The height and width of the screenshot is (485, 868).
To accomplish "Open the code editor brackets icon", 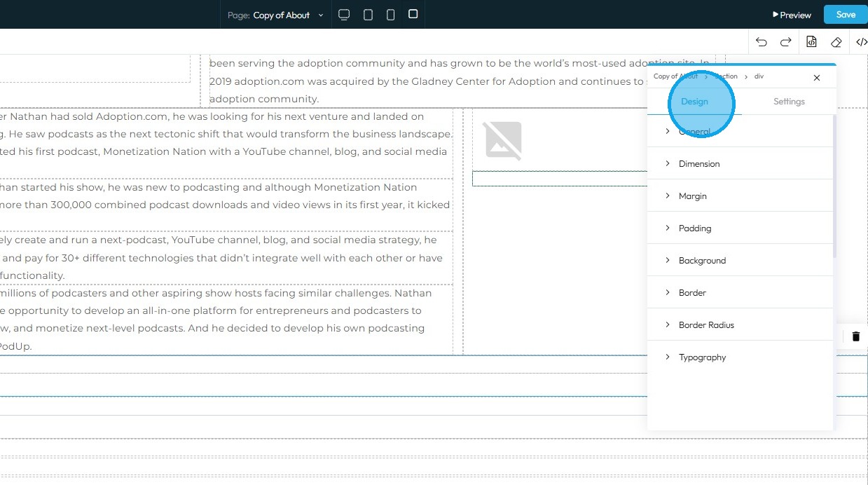I will pyautogui.click(x=861, y=42).
